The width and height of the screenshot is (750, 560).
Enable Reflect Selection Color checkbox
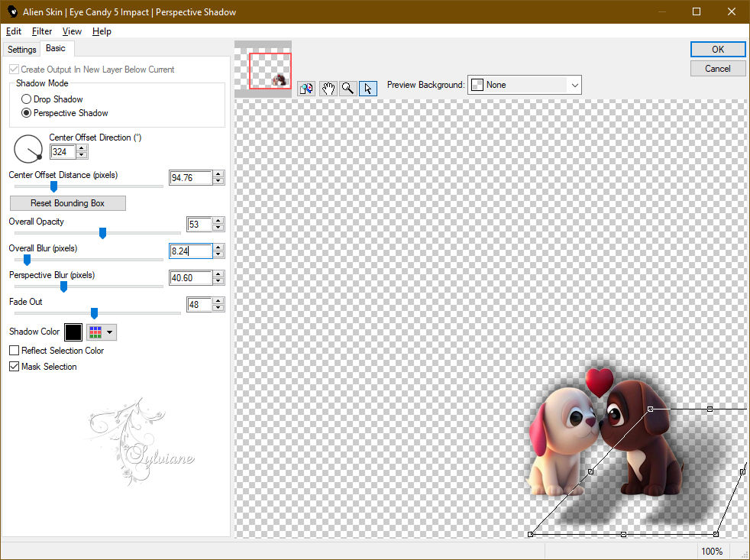(x=15, y=351)
